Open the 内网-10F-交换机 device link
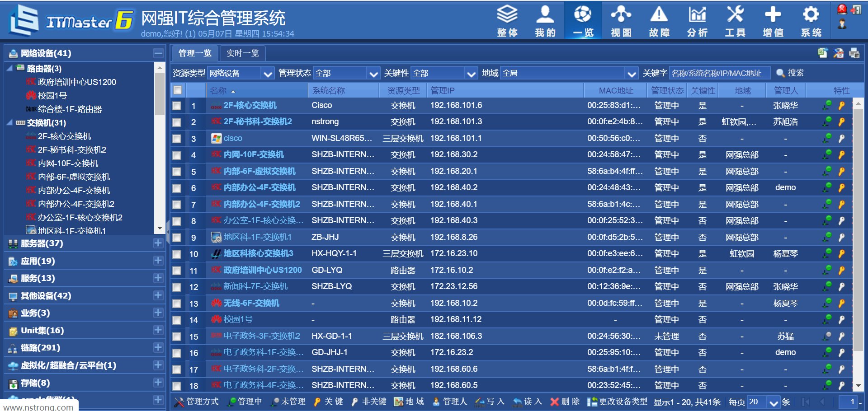The width and height of the screenshot is (868, 411). tap(254, 154)
